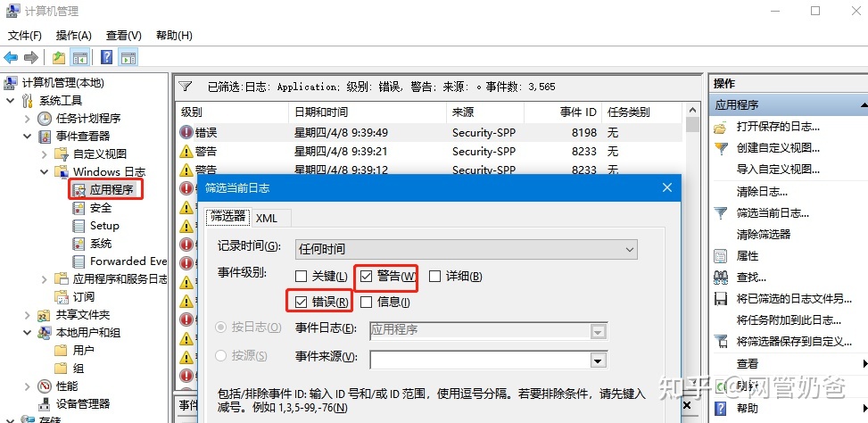Sort by the Date and Time (日期和时间) column
Viewport: 868px width, 423px height.
click(368, 112)
